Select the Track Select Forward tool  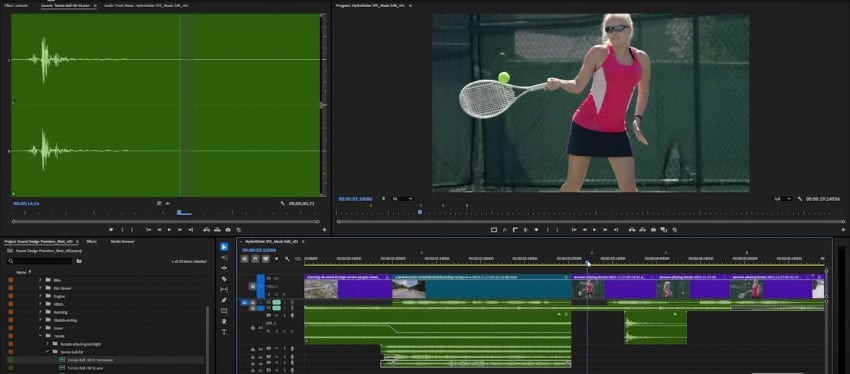pyautogui.click(x=224, y=257)
